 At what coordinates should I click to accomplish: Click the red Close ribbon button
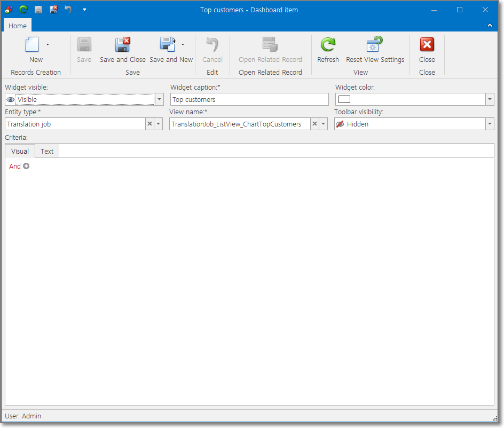coord(427,50)
